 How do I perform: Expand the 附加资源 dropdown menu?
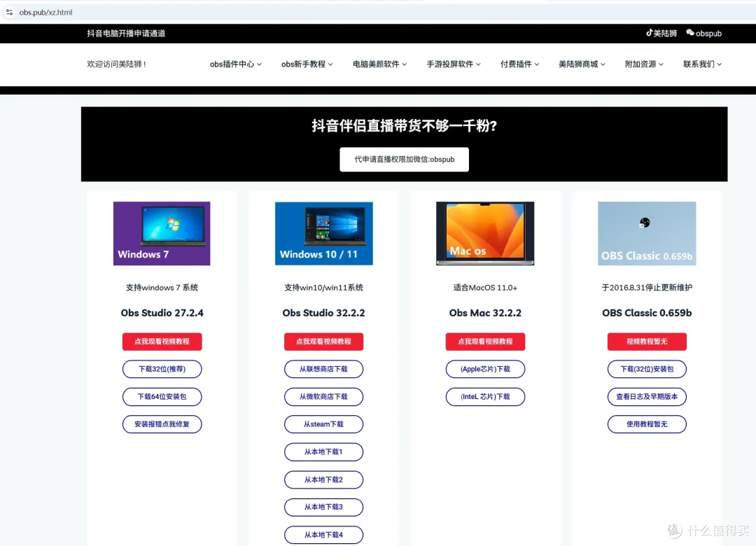644,64
